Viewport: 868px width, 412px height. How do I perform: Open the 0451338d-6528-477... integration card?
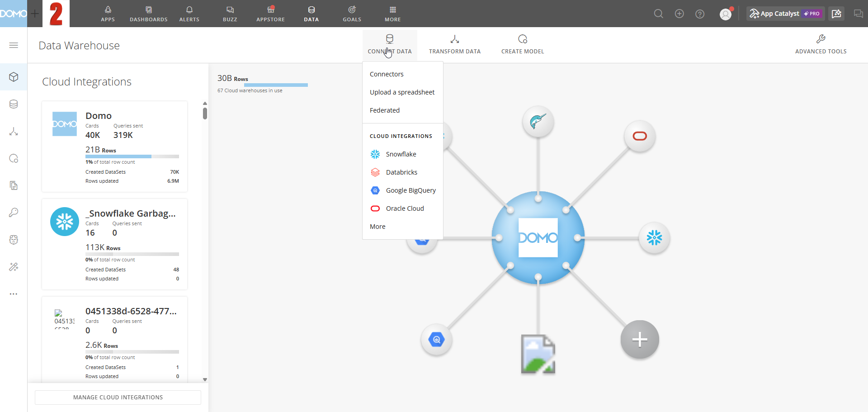tap(114, 339)
